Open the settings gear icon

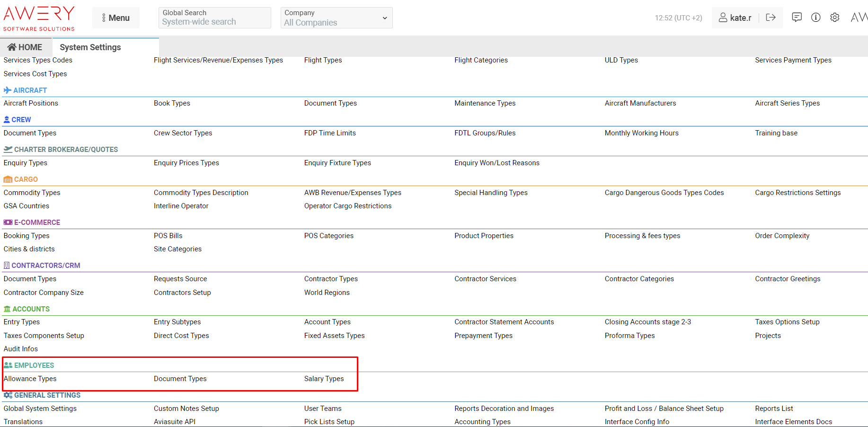[835, 18]
